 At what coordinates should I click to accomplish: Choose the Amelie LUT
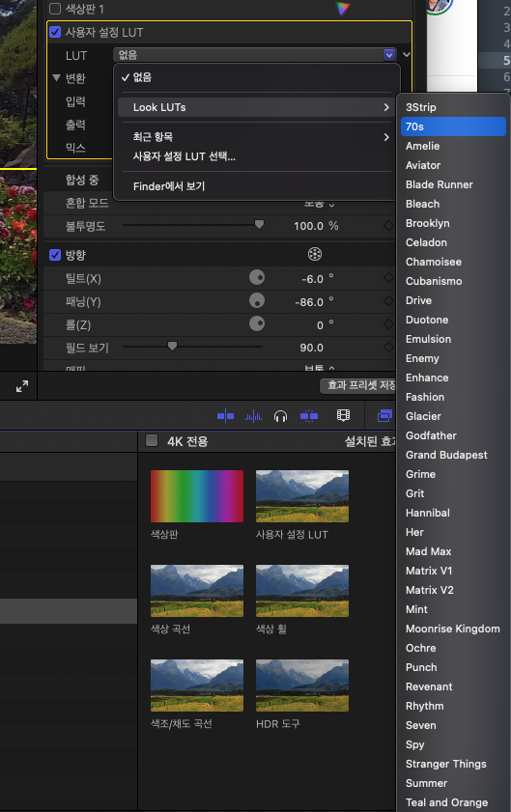point(453,146)
